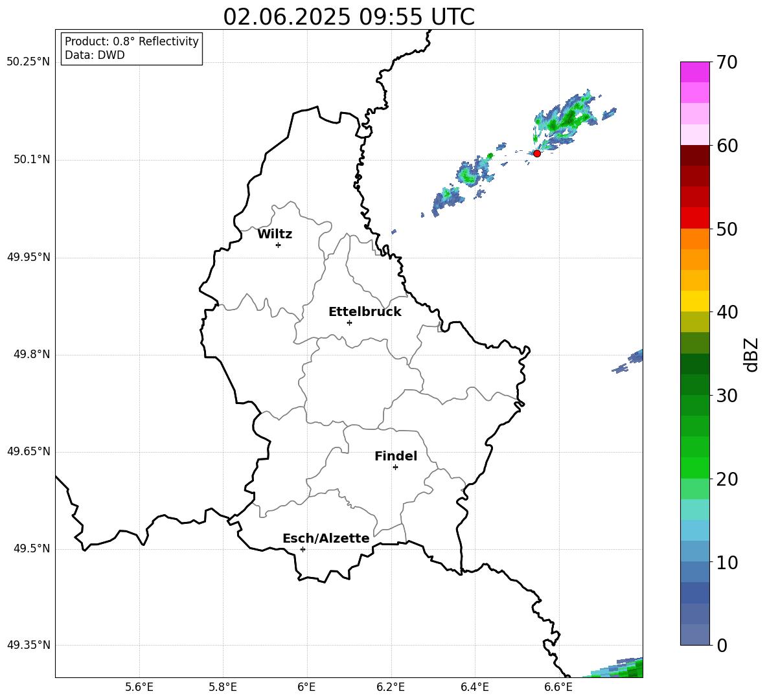Image resolution: width=767 pixels, height=700 pixels.
Task: Click the 'Product: 0.8° Reflectivity' text
Action: pos(132,41)
